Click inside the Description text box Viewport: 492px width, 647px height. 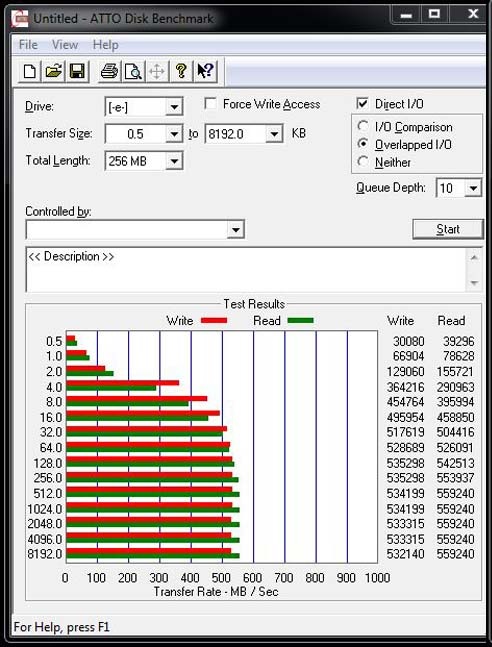point(246,270)
